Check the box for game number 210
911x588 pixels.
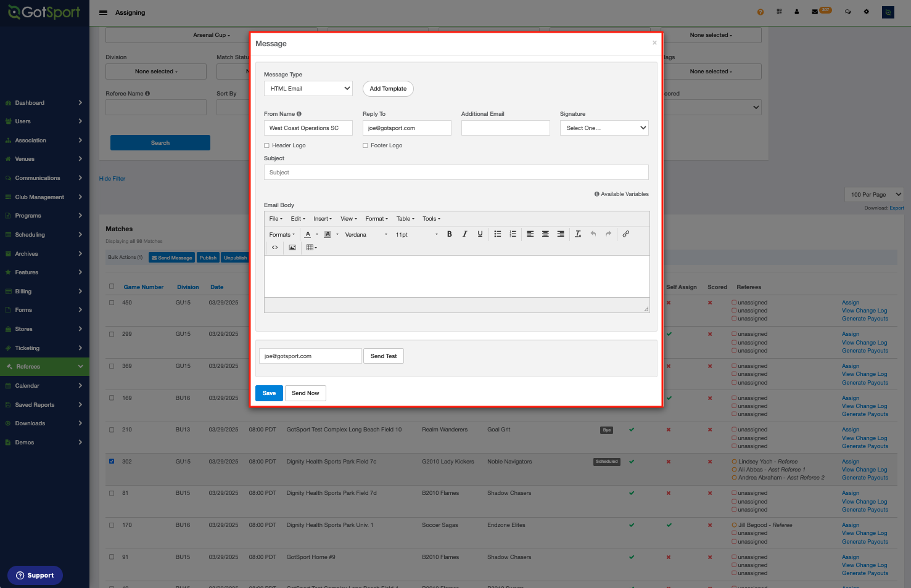point(112,430)
